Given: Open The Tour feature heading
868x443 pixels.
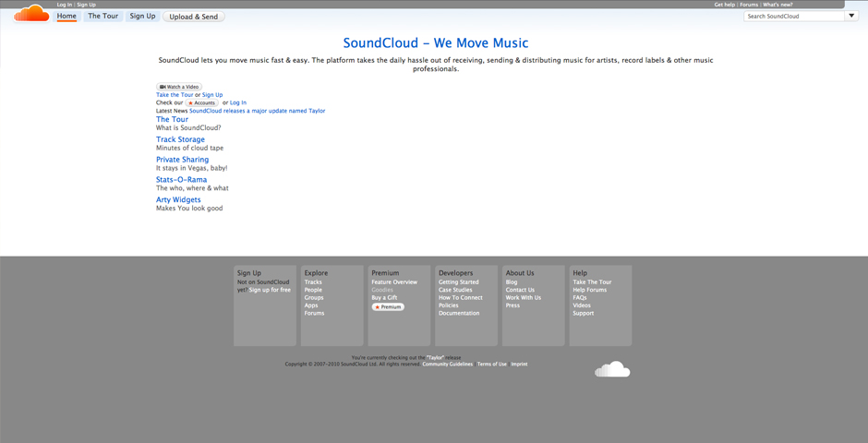Looking at the screenshot, I should pyautogui.click(x=172, y=119).
